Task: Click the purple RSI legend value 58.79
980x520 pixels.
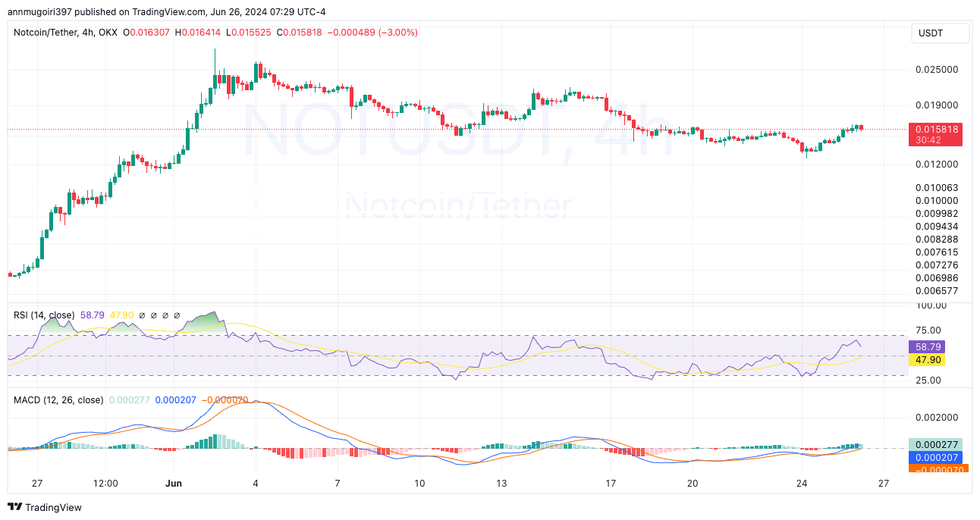Action: click(x=93, y=315)
